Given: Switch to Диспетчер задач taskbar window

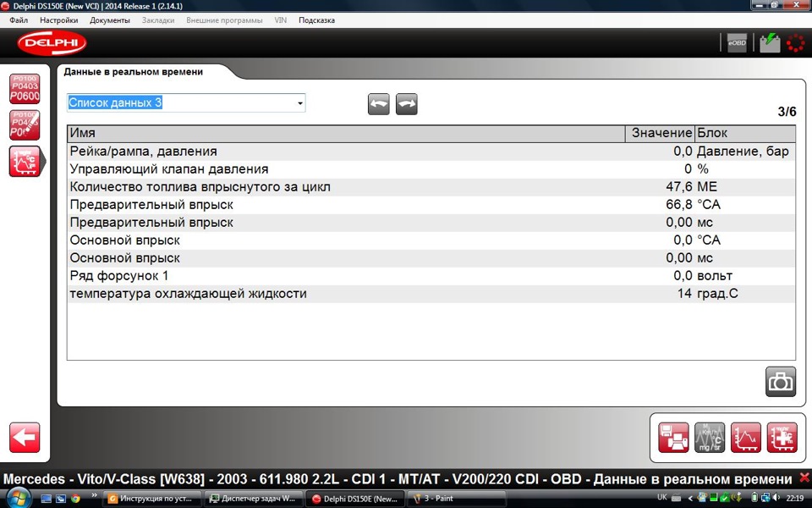Looking at the screenshot, I should click(x=252, y=499).
